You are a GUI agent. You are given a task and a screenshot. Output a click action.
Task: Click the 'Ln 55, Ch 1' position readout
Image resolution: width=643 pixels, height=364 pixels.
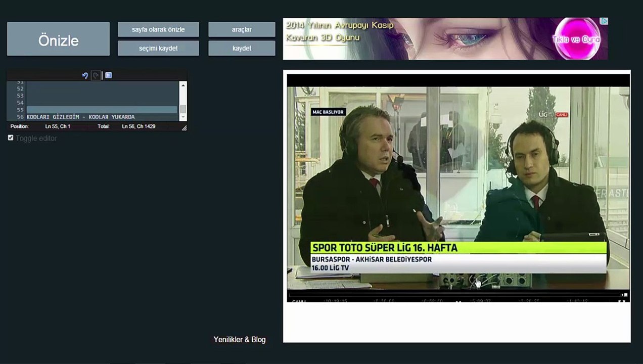click(x=58, y=126)
